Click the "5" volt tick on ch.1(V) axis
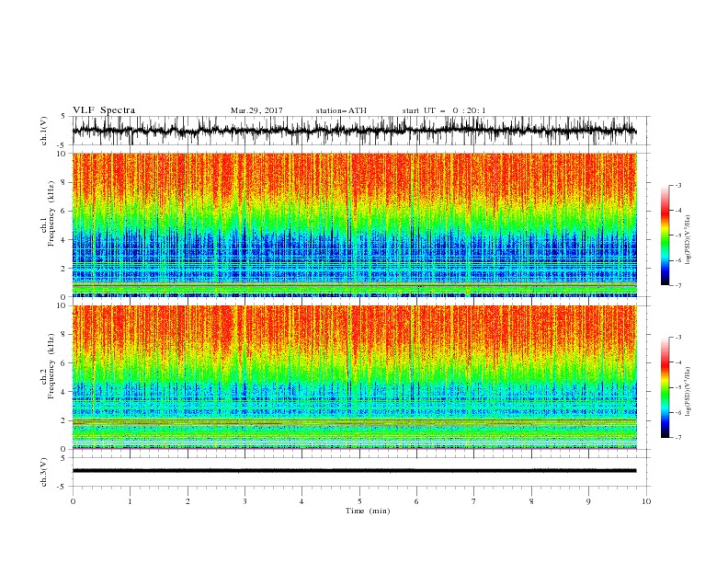This screenshot has width=728, height=563. (63, 116)
